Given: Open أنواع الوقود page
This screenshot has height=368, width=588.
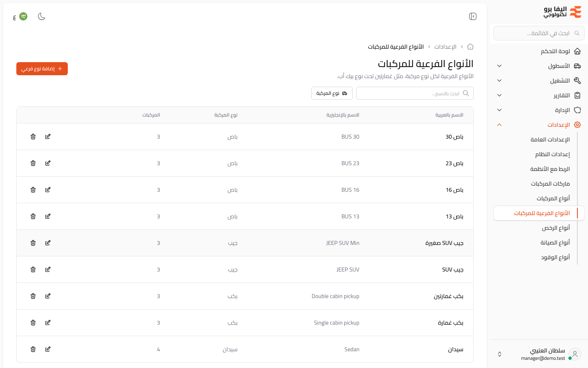Looking at the screenshot, I should (x=555, y=257).
